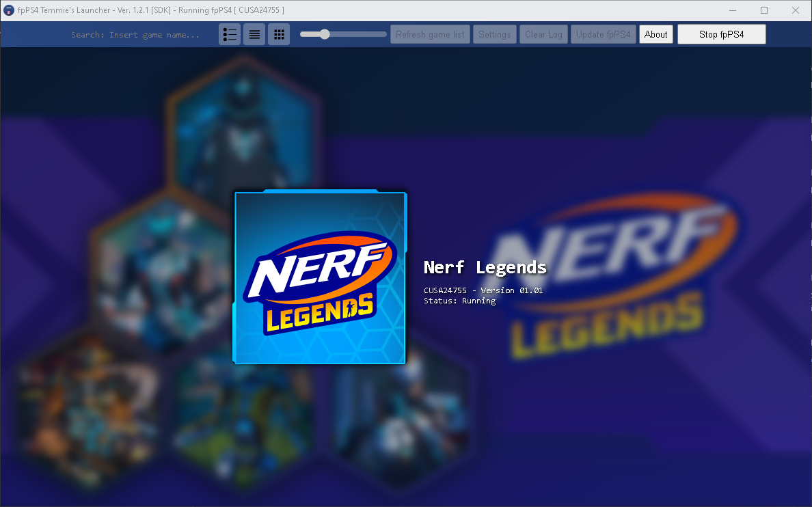The image size is (812, 507).
Task: Switch to detailed list view
Action: (230, 33)
